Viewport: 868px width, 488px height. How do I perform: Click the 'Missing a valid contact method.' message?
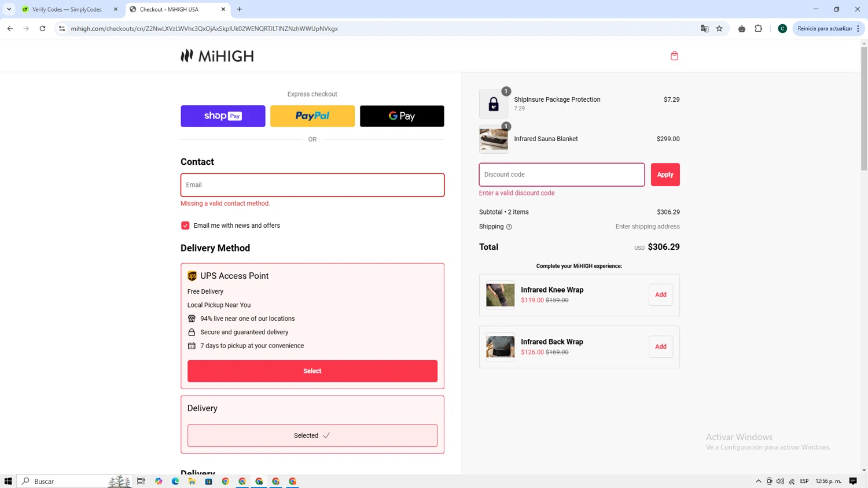pos(225,204)
